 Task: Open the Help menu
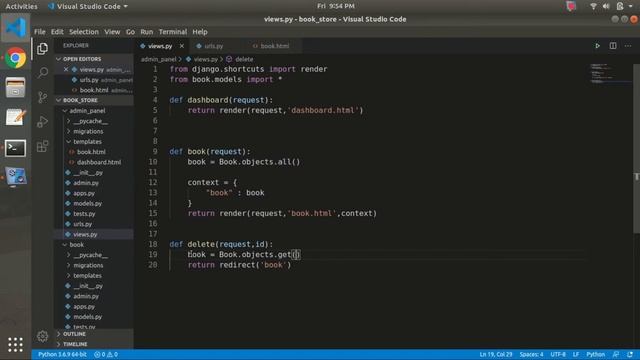[x=200, y=32]
